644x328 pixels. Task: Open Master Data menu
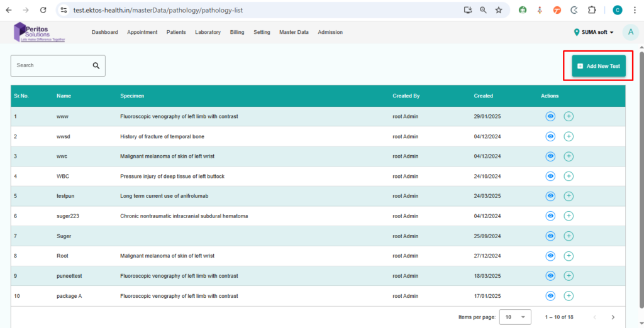click(x=294, y=33)
